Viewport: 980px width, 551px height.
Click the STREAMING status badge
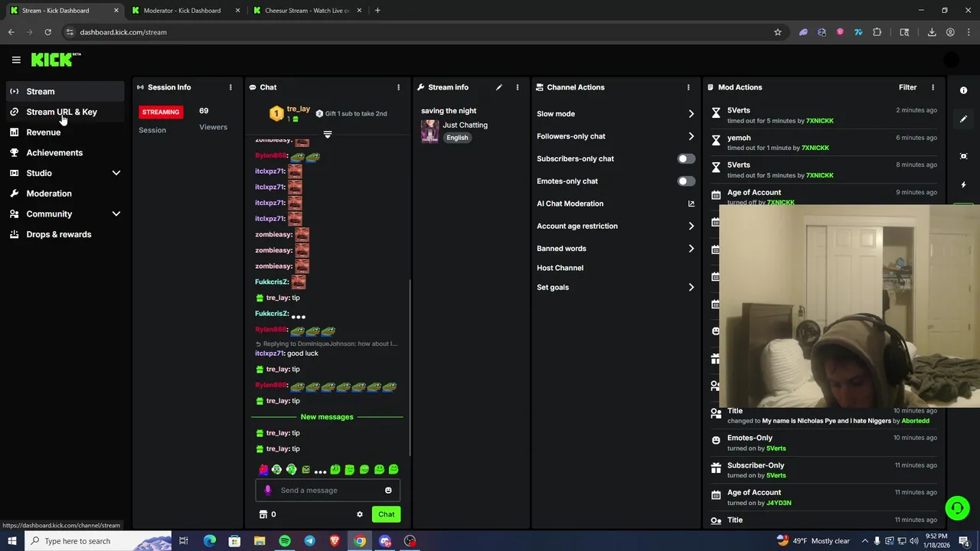(160, 112)
